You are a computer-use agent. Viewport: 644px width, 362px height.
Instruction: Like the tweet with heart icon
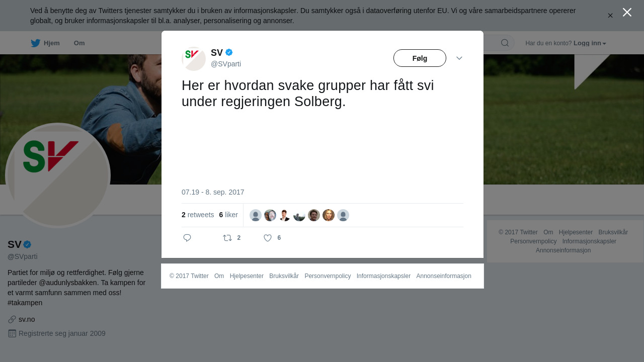coord(268,238)
